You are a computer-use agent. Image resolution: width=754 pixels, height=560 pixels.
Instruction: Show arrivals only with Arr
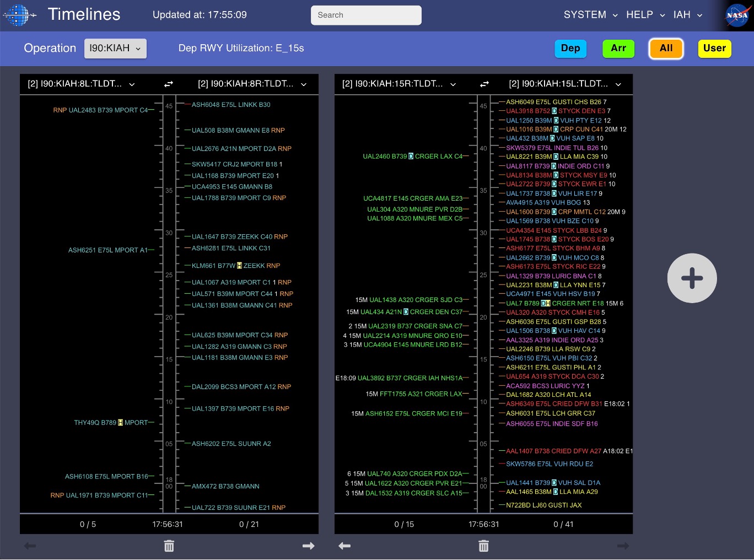pos(618,49)
